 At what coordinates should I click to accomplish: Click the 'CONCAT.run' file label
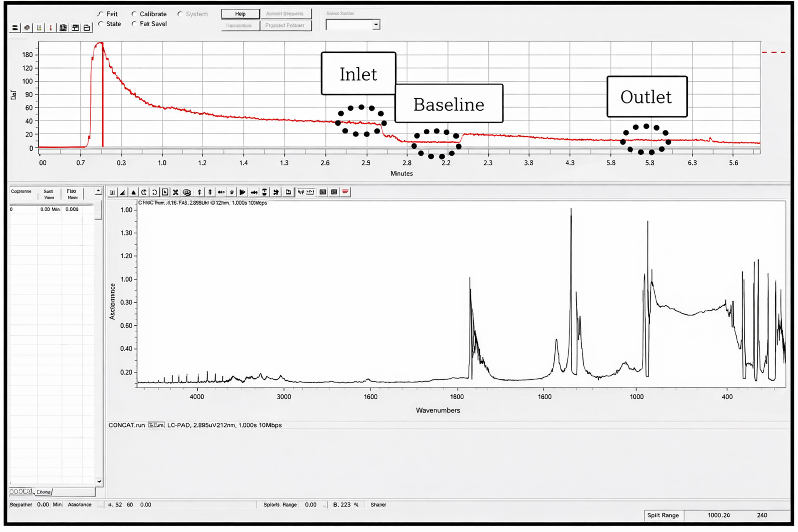click(127, 425)
